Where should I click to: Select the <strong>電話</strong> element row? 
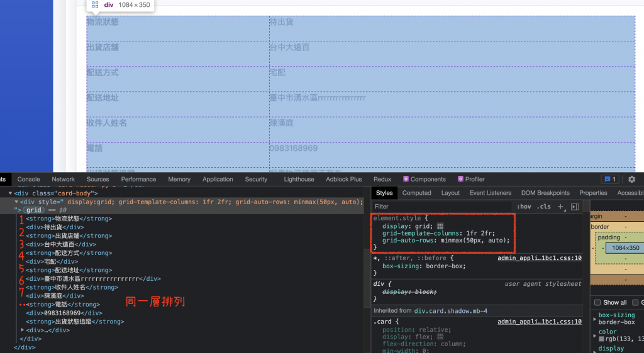[63, 305]
